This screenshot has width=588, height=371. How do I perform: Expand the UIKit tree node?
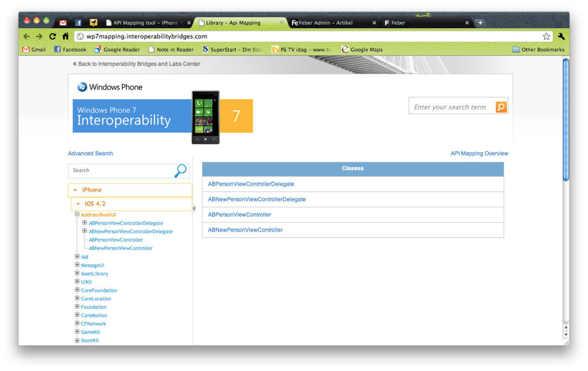point(77,281)
